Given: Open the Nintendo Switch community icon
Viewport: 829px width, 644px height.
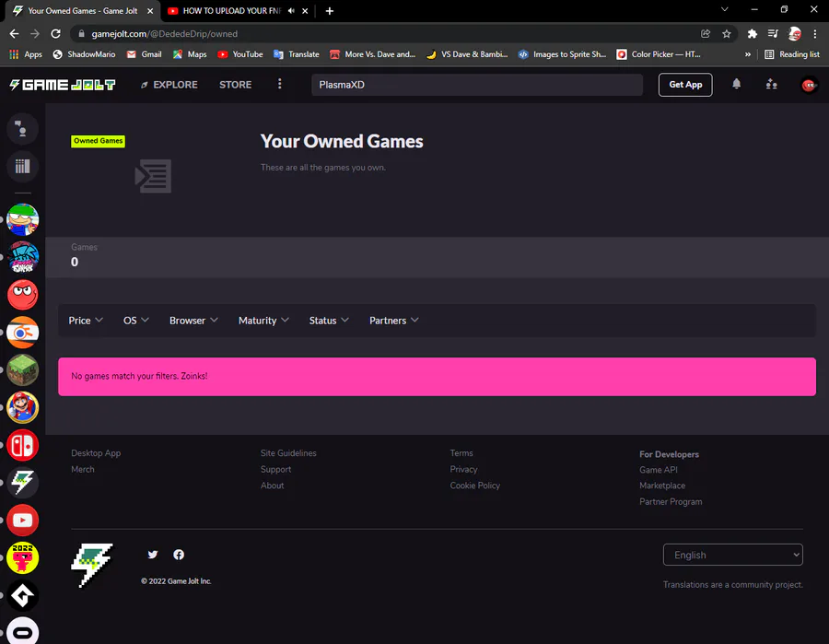Looking at the screenshot, I should pos(23,445).
